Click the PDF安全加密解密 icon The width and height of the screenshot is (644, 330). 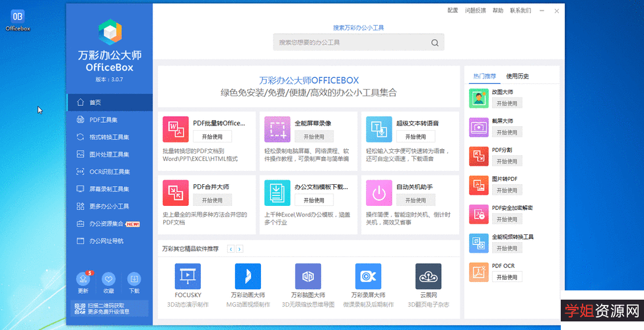(479, 214)
